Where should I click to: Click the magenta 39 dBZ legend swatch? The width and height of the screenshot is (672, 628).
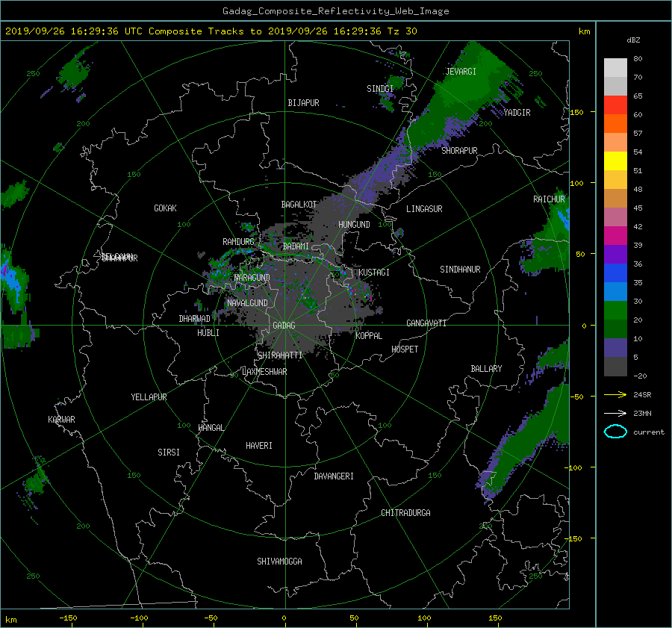click(615, 236)
